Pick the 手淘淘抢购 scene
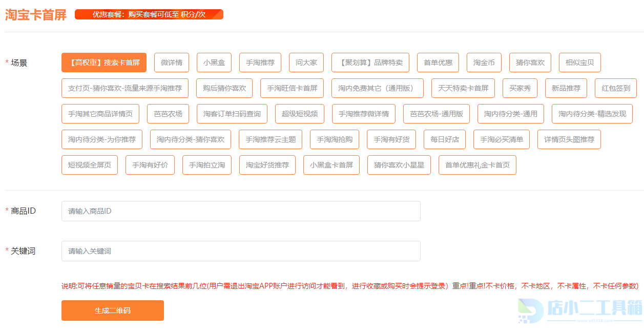Image resolution: width=644 pixels, height=331 pixels. pyautogui.click(x=335, y=139)
